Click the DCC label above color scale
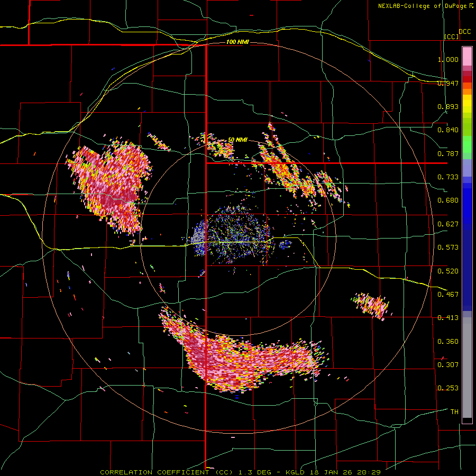Viewport: 476px width, 476px height. click(465, 32)
